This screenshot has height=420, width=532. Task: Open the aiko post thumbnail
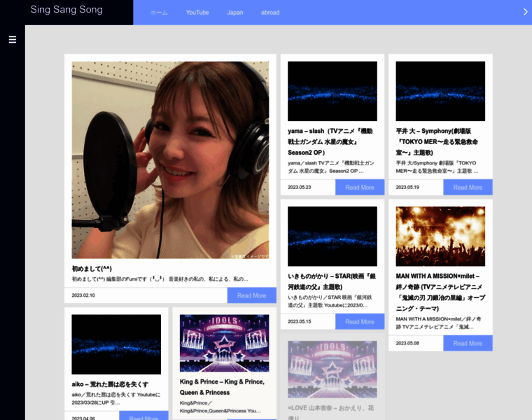[116, 344]
